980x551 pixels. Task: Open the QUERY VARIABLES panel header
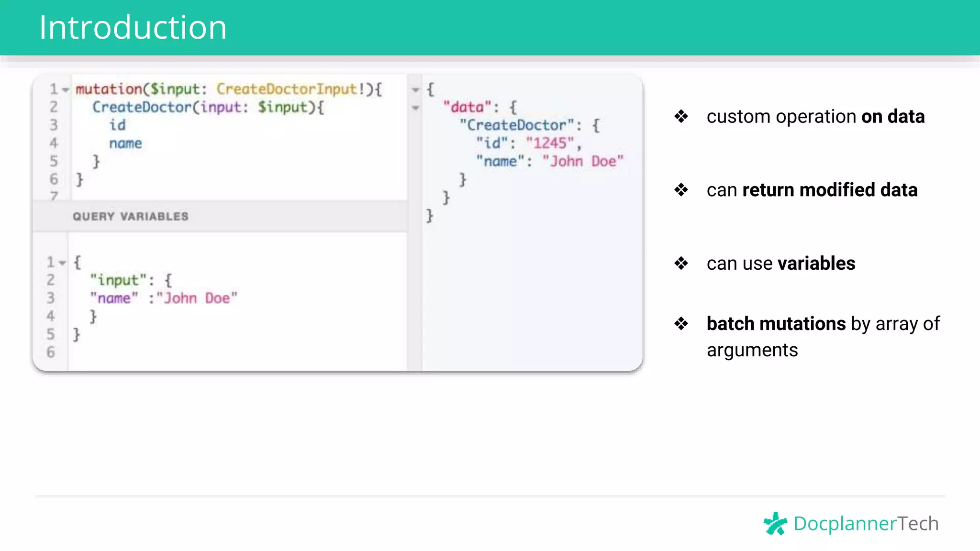tap(220, 216)
